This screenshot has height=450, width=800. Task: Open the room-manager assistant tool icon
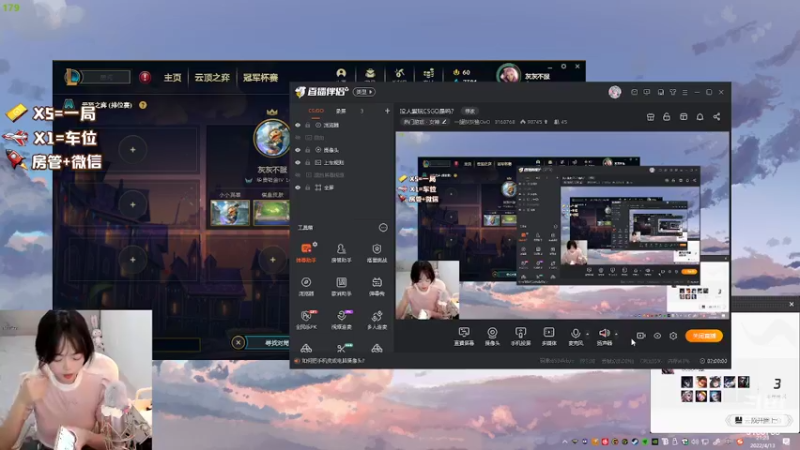[341, 252]
